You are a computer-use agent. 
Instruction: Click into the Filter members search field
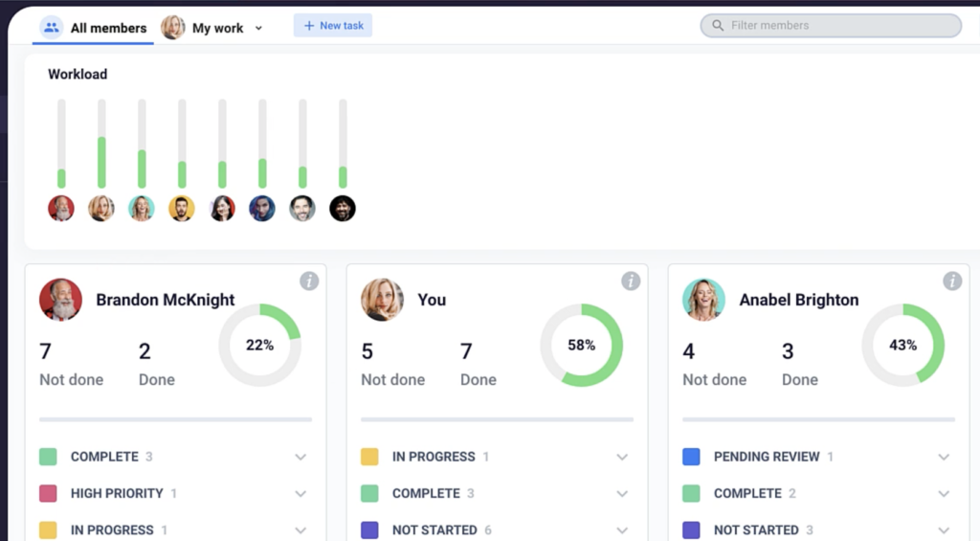point(832,26)
